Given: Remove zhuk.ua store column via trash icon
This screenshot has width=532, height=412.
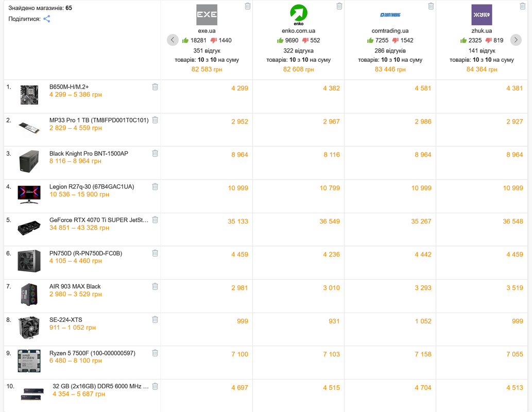Looking at the screenshot, I should point(523,6).
